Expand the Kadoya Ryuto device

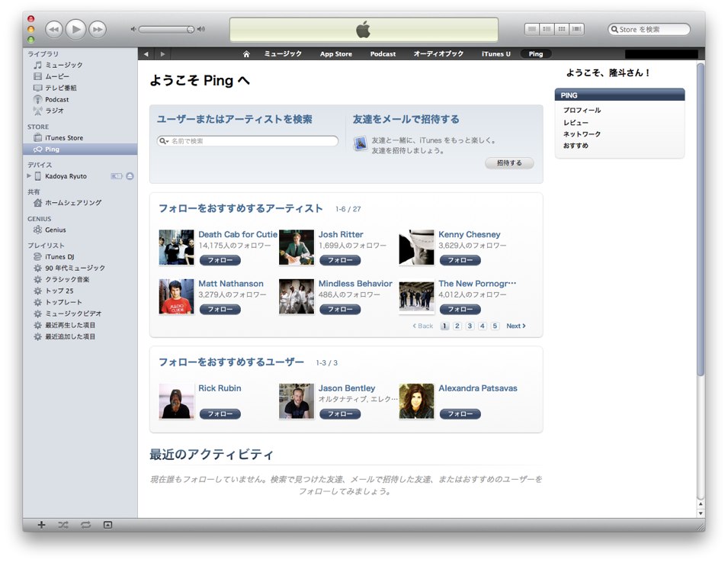pos(29,176)
